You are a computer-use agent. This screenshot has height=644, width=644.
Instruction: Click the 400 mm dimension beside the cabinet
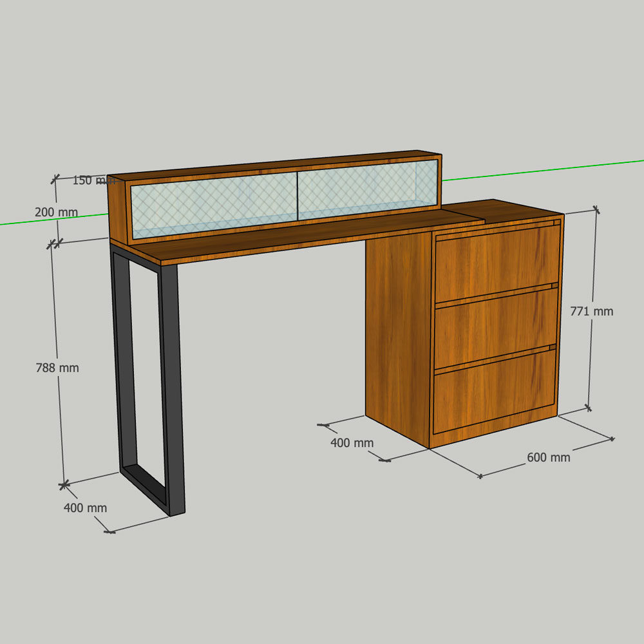click(x=352, y=442)
